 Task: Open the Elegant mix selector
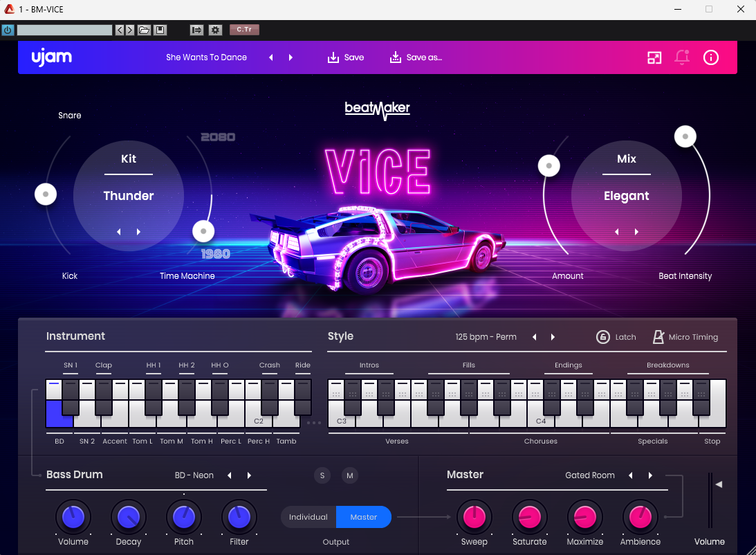626,196
